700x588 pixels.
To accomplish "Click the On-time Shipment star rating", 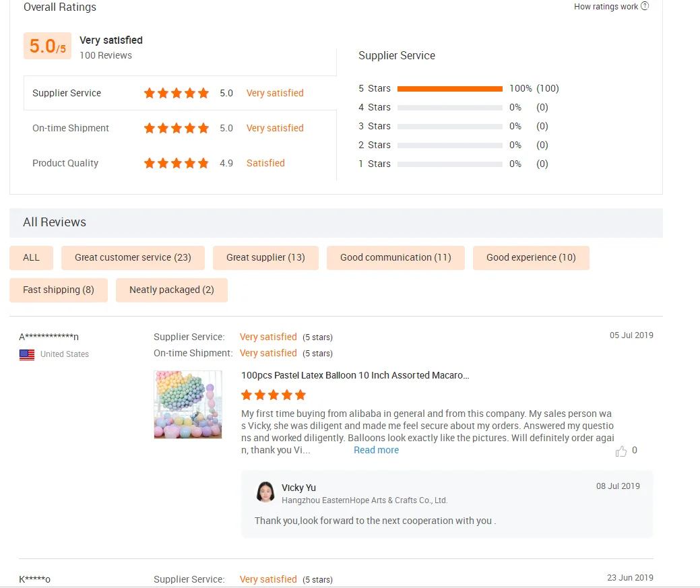I will pos(177,128).
